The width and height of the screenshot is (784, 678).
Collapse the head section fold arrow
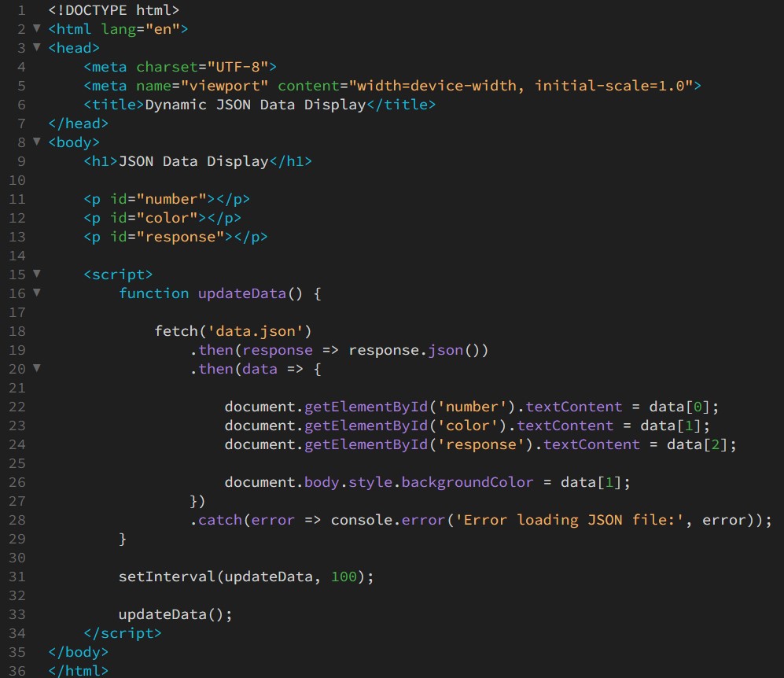pos(36,48)
